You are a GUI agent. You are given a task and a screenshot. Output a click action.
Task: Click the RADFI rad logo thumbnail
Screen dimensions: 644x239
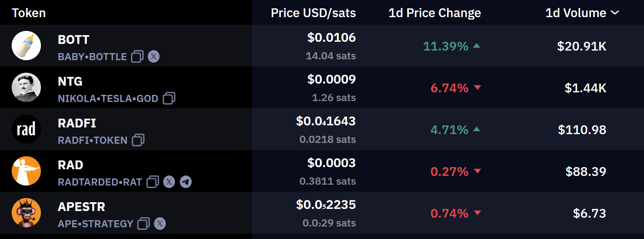[x=26, y=129]
